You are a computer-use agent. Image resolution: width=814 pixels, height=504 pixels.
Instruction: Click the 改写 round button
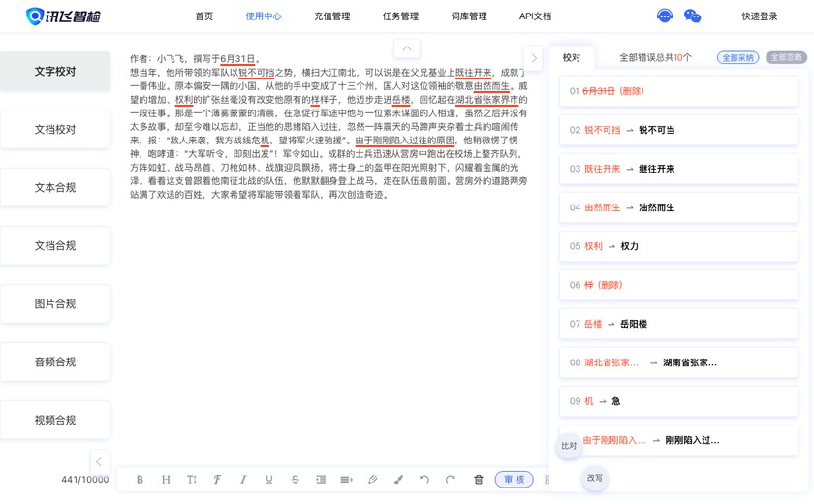(x=594, y=478)
